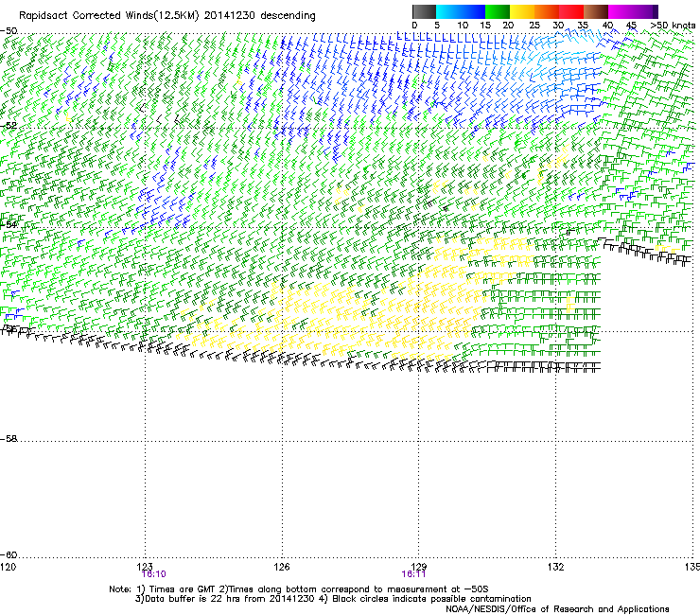Click the '123' longitude axis label
The width and height of the screenshot is (700, 615).
tap(145, 567)
